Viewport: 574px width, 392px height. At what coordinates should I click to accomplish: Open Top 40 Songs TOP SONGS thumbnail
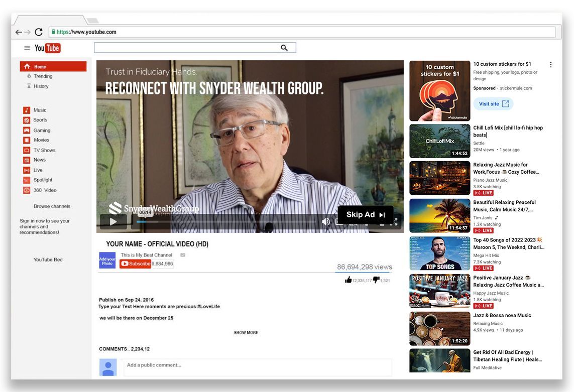tap(439, 253)
